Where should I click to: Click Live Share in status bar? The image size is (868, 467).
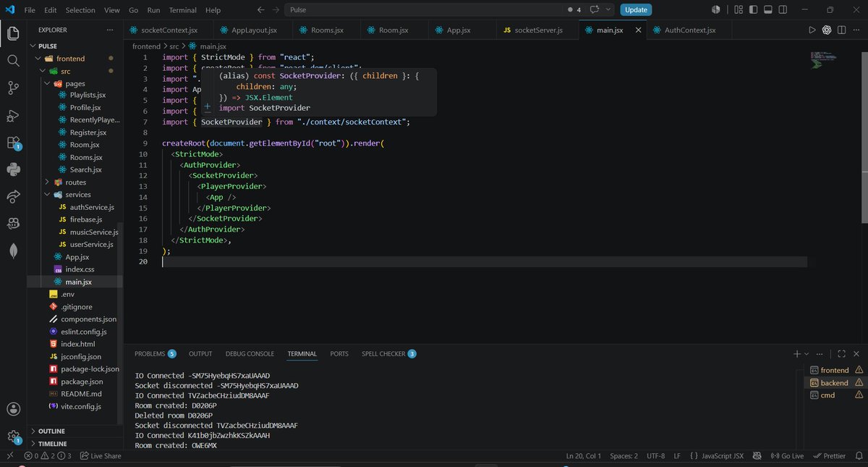tap(101, 456)
